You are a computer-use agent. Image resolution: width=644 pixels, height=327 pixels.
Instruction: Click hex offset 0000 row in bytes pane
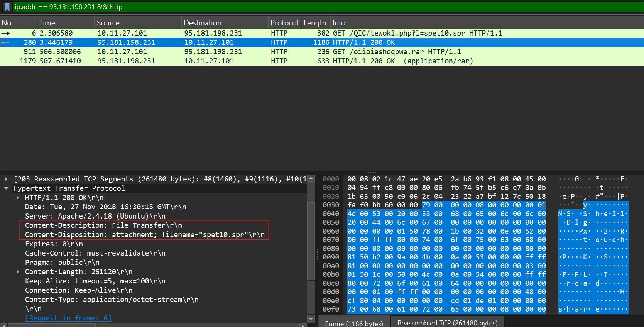click(331, 179)
